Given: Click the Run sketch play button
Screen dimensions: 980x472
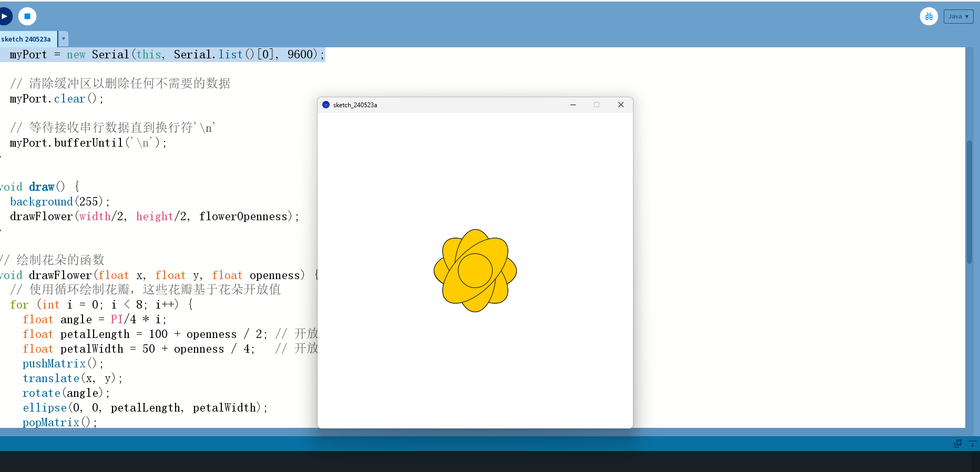Looking at the screenshot, I should click(x=4, y=16).
